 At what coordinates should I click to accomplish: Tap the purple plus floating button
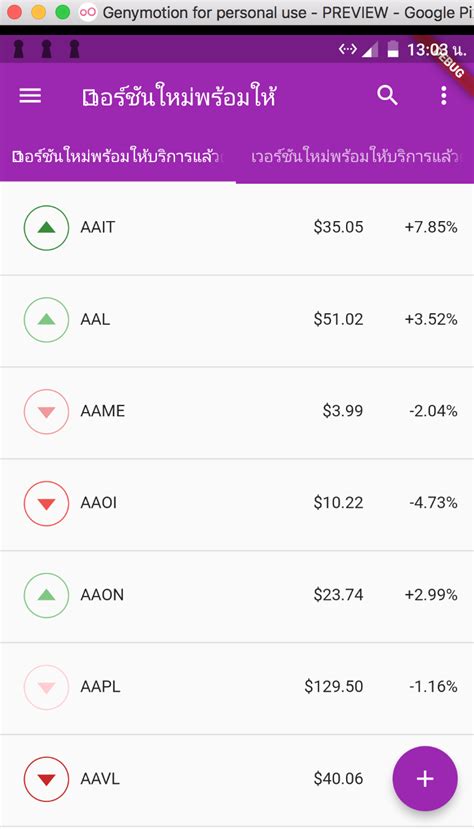[425, 778]
